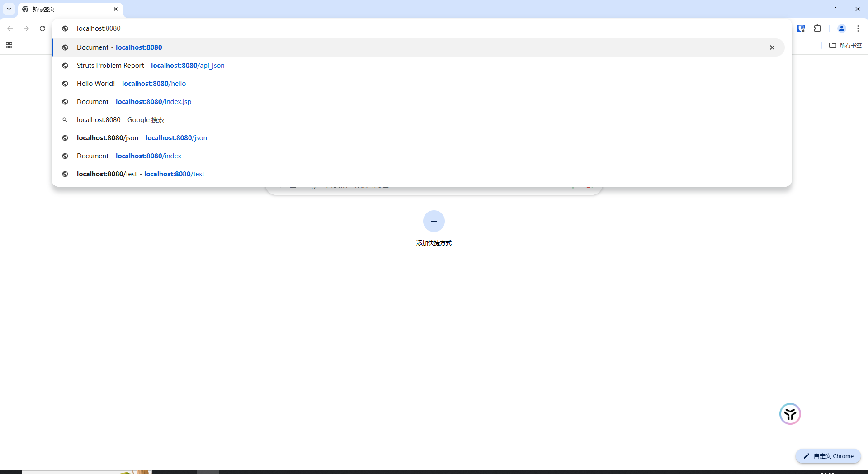Click the back navigation arrow

10,28
